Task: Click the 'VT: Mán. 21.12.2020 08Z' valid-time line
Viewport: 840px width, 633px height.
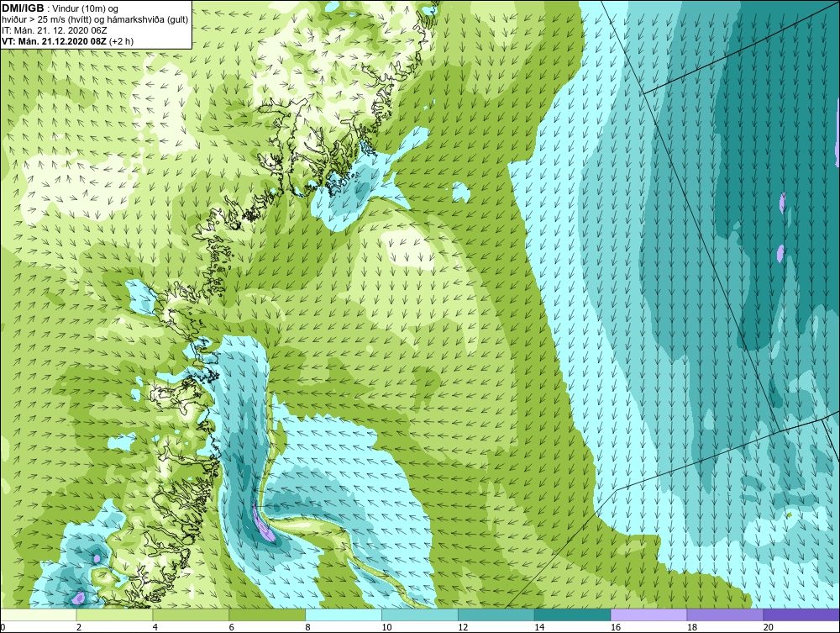Action: tap(55, 40)
